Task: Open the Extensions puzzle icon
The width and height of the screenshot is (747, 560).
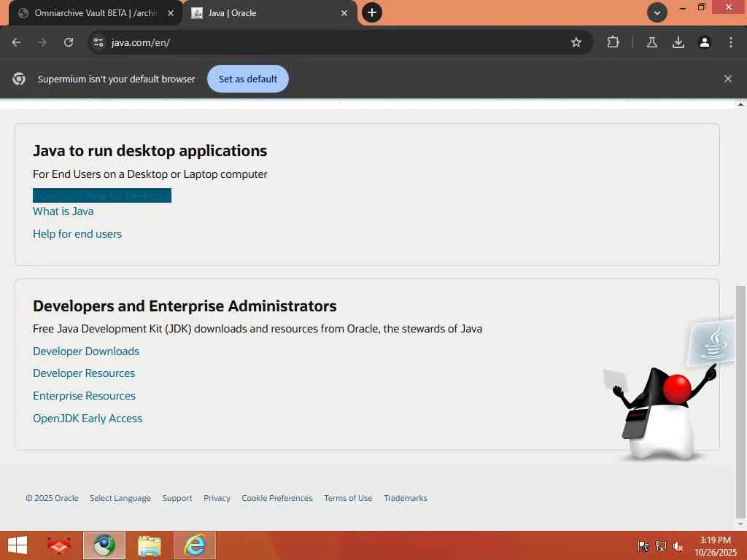Action: tap(613, 42)
